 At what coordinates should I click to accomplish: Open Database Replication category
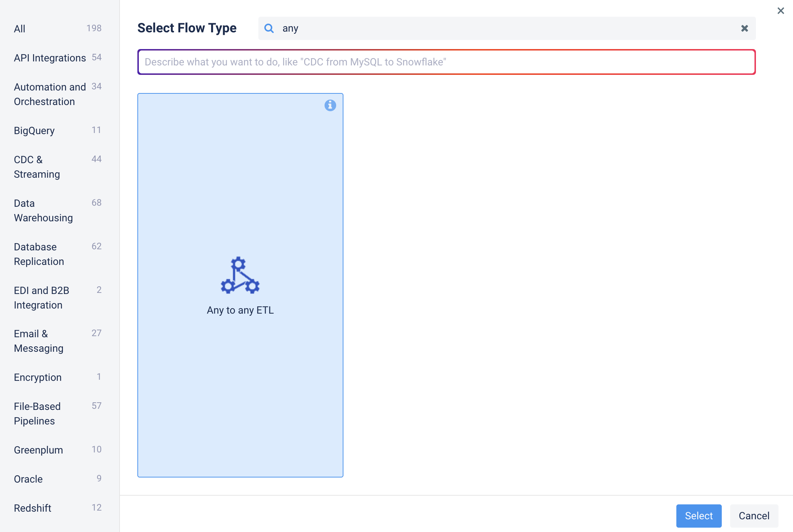(x=39, y=254)
